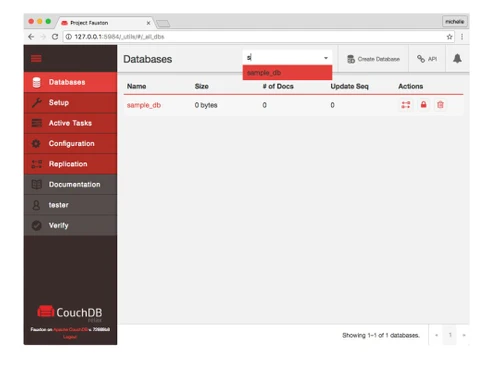Go to the previous page of databases
The image size is (500, 375).
click(436, 335)
